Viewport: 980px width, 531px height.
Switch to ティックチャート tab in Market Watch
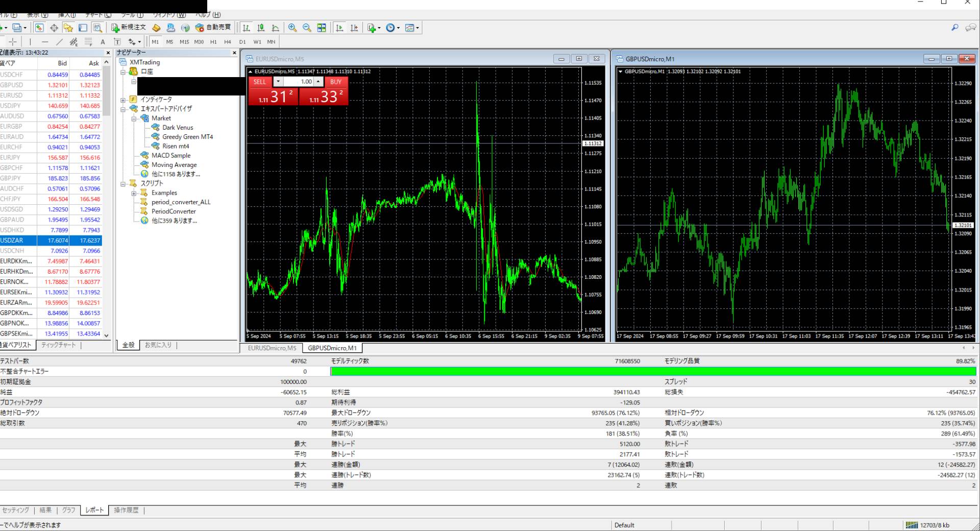[58, 345]
